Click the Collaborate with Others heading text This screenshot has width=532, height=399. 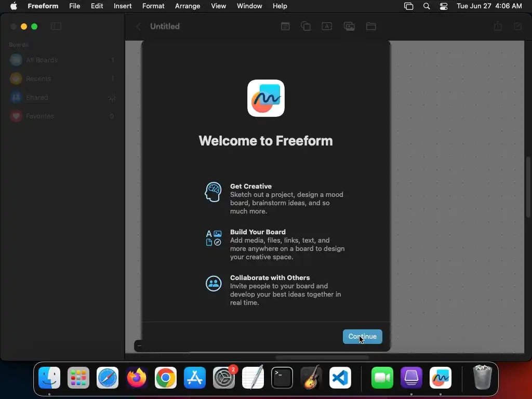(270, 277)
